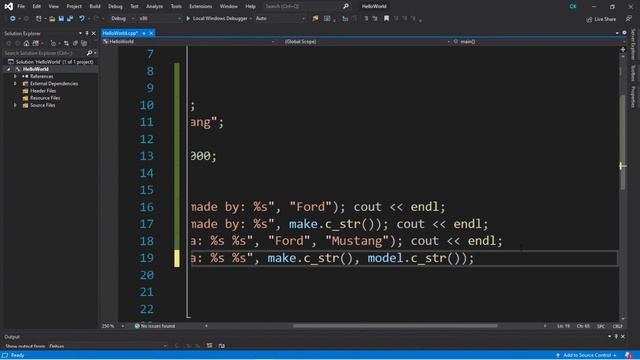Close the Output panel
This screenshot has height=360, width=640.
tap(623, 336)
